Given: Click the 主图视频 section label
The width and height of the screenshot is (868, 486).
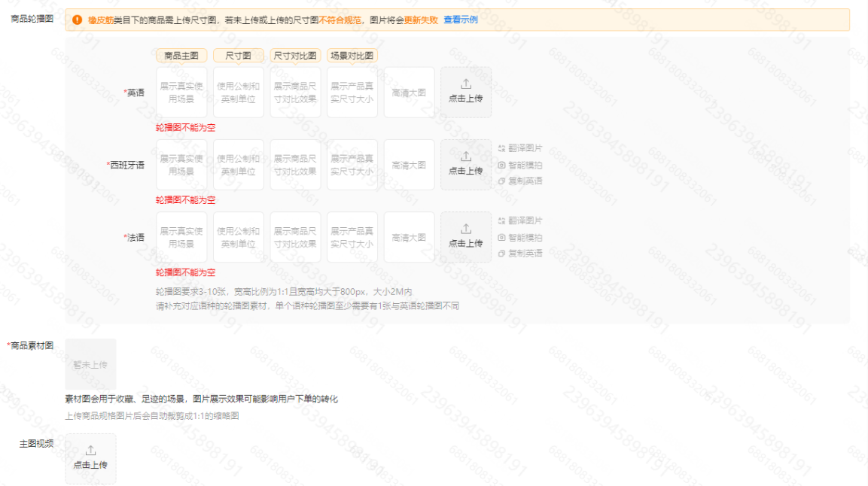Looking at the screenshot, I should click(37, 443).
